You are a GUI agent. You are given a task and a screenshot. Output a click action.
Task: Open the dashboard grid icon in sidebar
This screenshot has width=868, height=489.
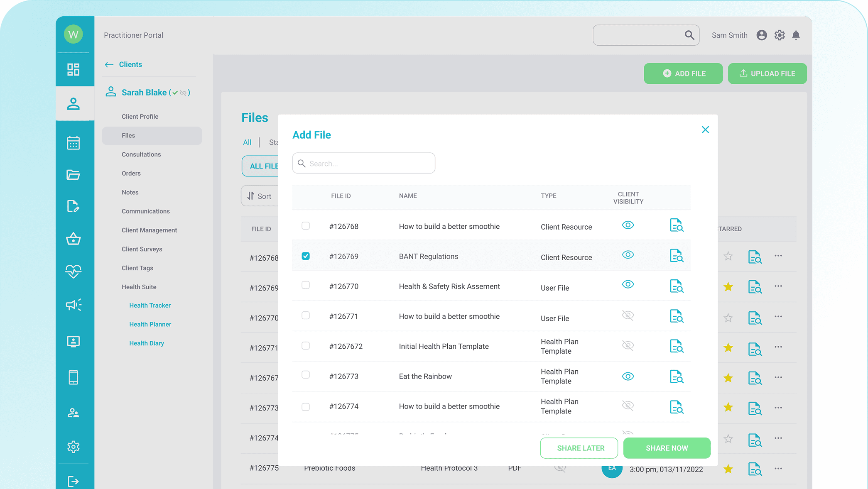[x=73, y=69]
